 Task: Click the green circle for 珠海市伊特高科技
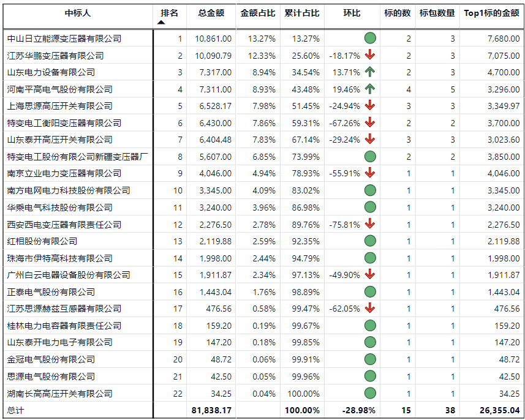pyautogui.click(x=370, y=258)
